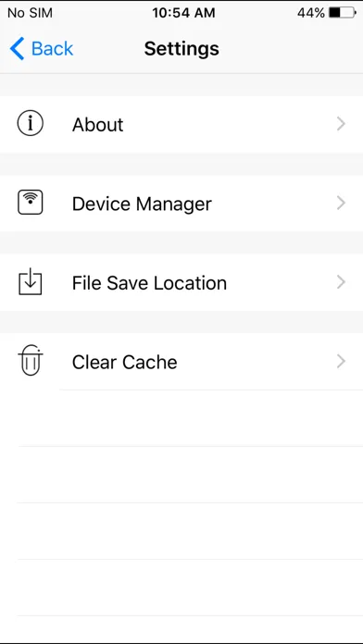Image resolution: width=363 pixels, height=644 pixels.
Task: Tap the Clear Cache trash bin icon
Action: tap(31, 360)
